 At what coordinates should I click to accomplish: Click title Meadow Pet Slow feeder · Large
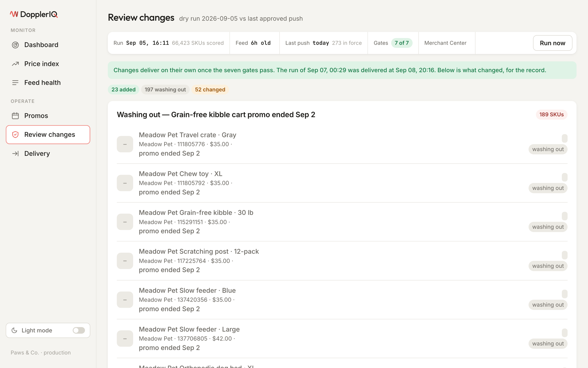tap(189, 329)
